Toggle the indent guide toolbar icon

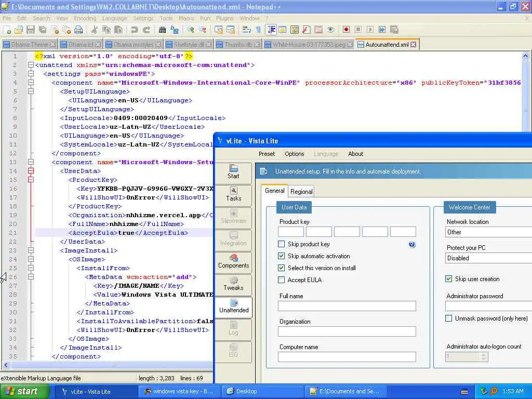point(271,30)
